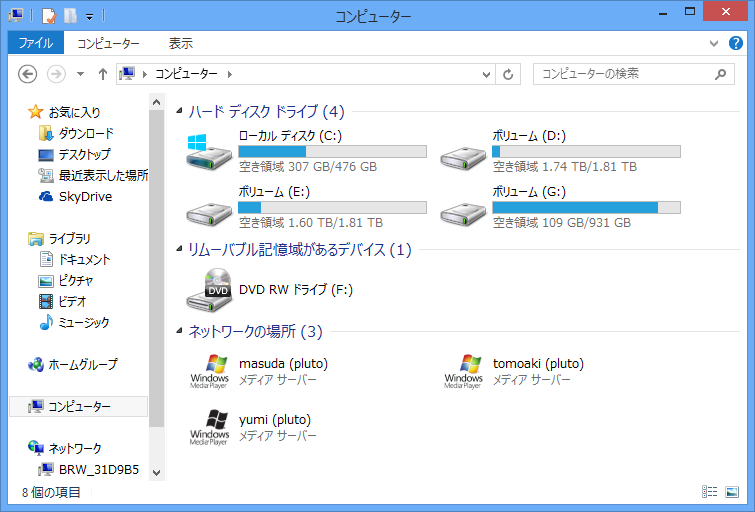Viewport: 755px width, 512px height.
Task: Expand the ribbon with the chevron arrow
Action: pos(717,44)
